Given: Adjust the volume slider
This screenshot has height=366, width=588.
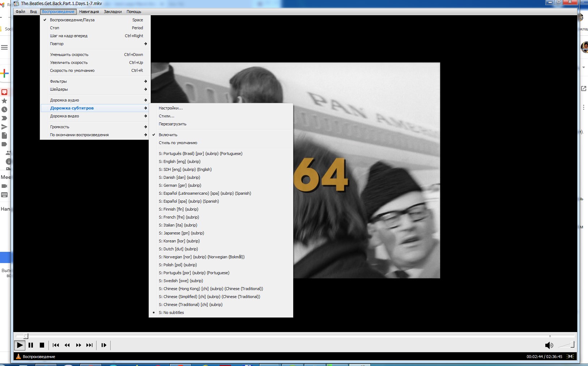Looking at the screenshot, I should click(566, 345).
